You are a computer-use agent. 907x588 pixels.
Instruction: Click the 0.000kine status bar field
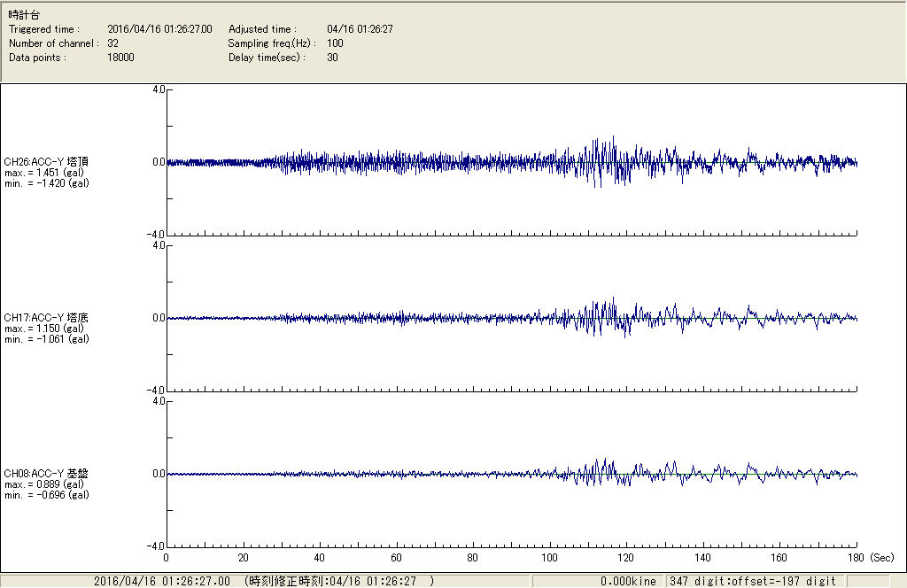pyautogui.click(x=629, y=581)
